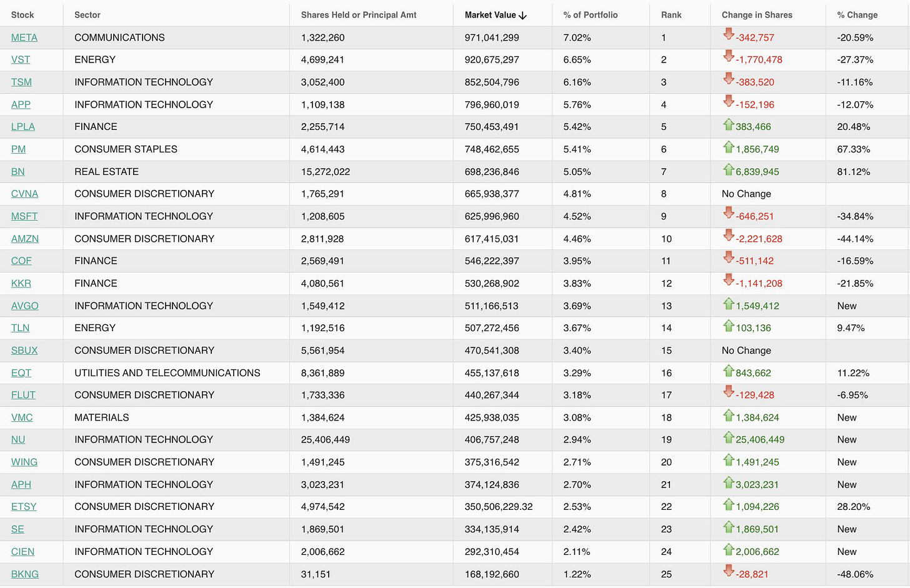The image size is (910, 588).
Task: Open the META stock link
Action: [24, 37]
